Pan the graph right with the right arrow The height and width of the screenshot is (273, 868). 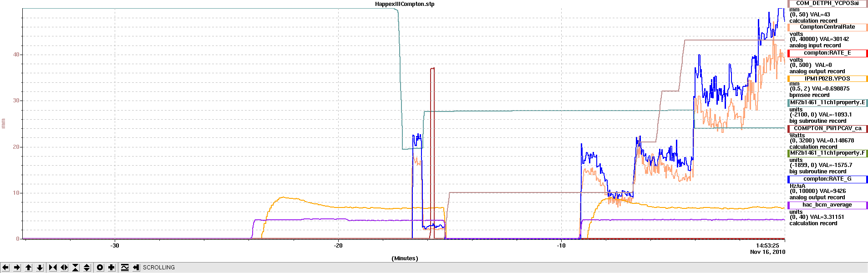click(x=17, y=268)
